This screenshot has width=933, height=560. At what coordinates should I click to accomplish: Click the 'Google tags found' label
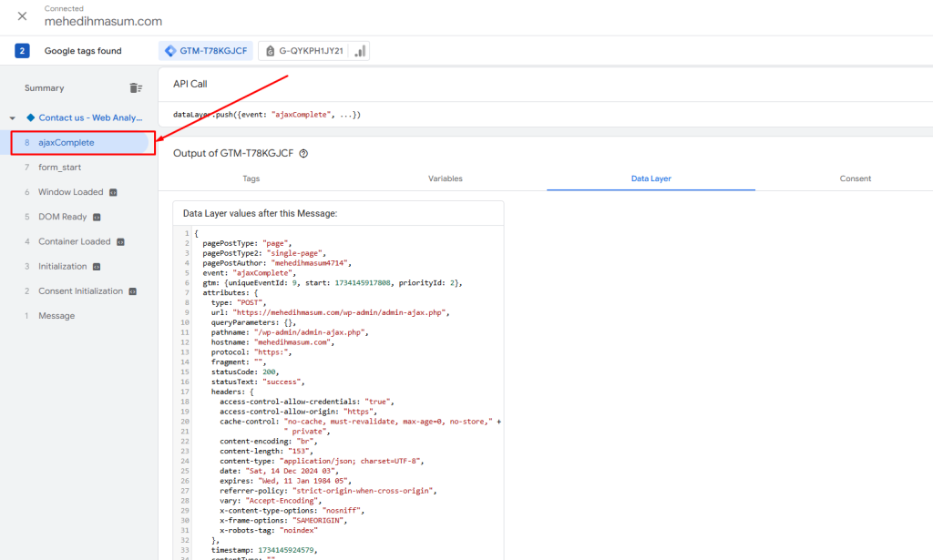pos(83,51)
